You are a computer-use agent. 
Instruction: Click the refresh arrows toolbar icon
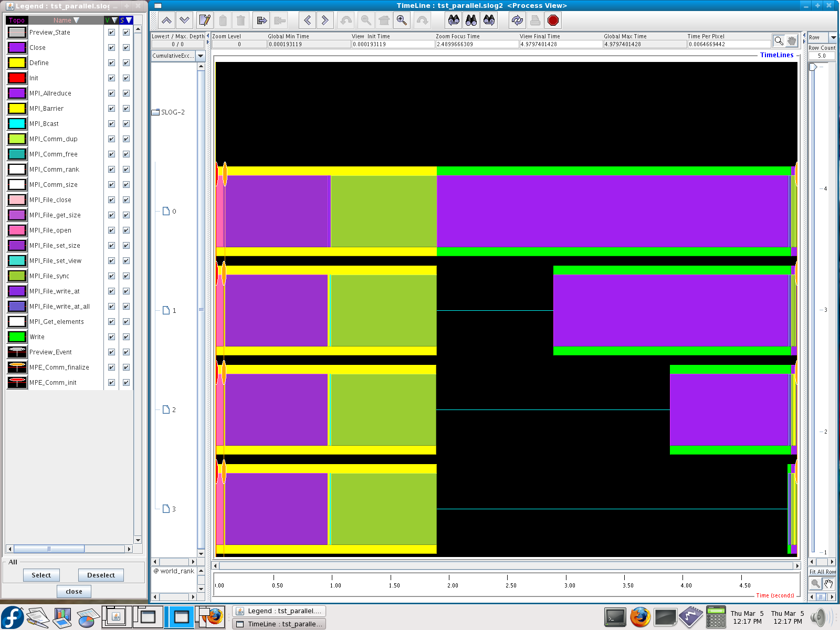517,20
